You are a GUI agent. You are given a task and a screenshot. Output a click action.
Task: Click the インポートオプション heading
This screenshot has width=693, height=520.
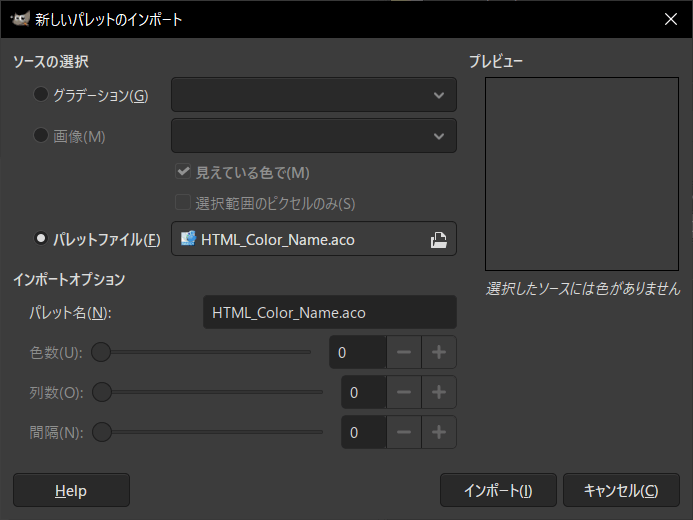69,279
